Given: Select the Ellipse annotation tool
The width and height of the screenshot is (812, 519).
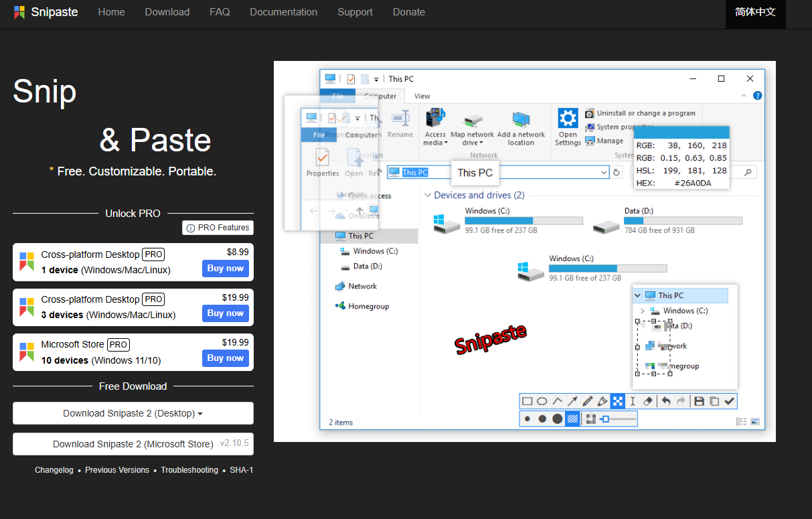Looking at the screenshot, I should [x=542, y=401].
